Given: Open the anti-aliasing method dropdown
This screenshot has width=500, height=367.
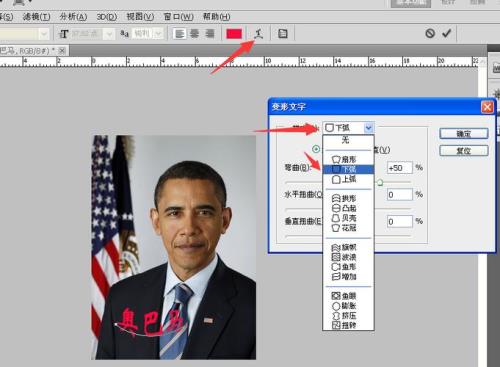Looking at the screenshot, I should pos(159,34).
